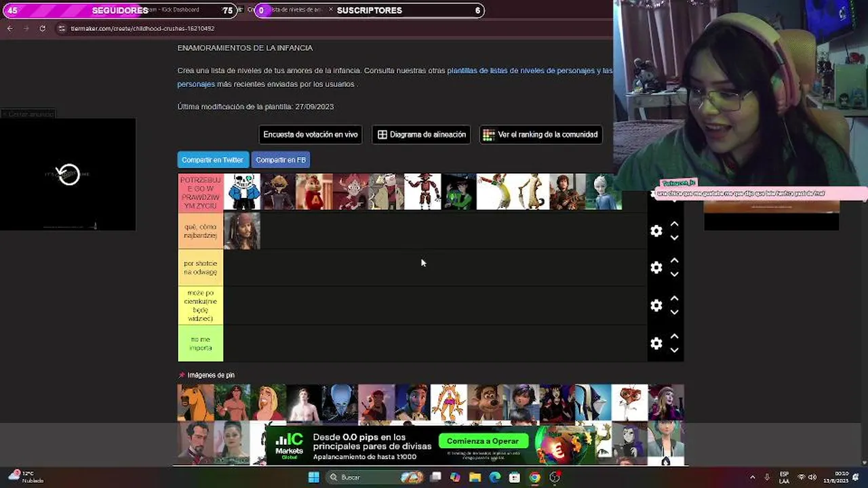Image resolution: width=868 pixels, height=488 pixels.
Task: Select Megamind image in the pool
Action: tap(340, 403)
